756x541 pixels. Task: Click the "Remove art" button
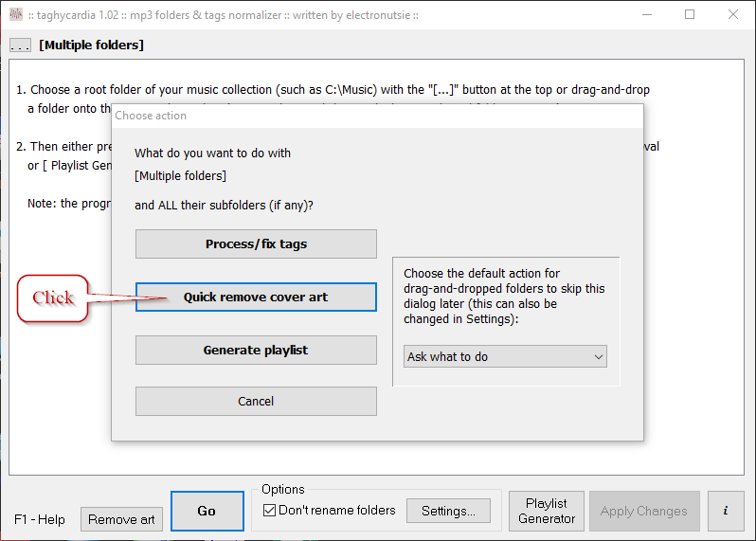tap(121, 519)
